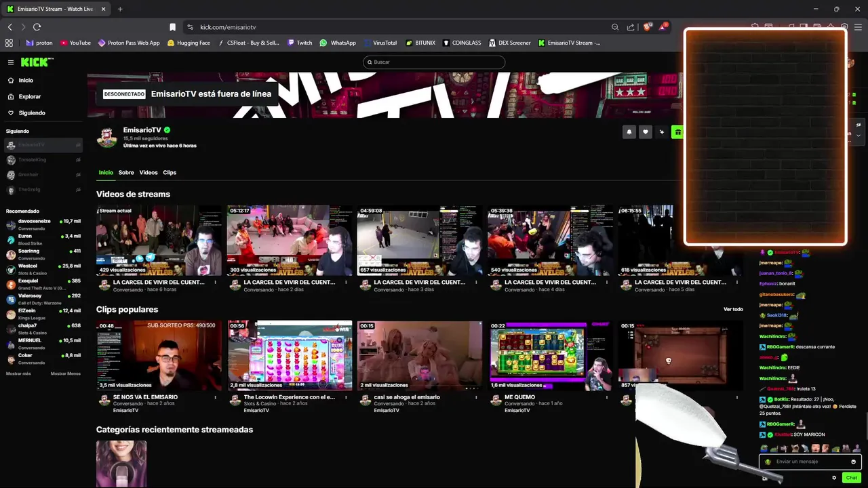Click the share icon in address bar
868x488 pixels.
point(631,27)
